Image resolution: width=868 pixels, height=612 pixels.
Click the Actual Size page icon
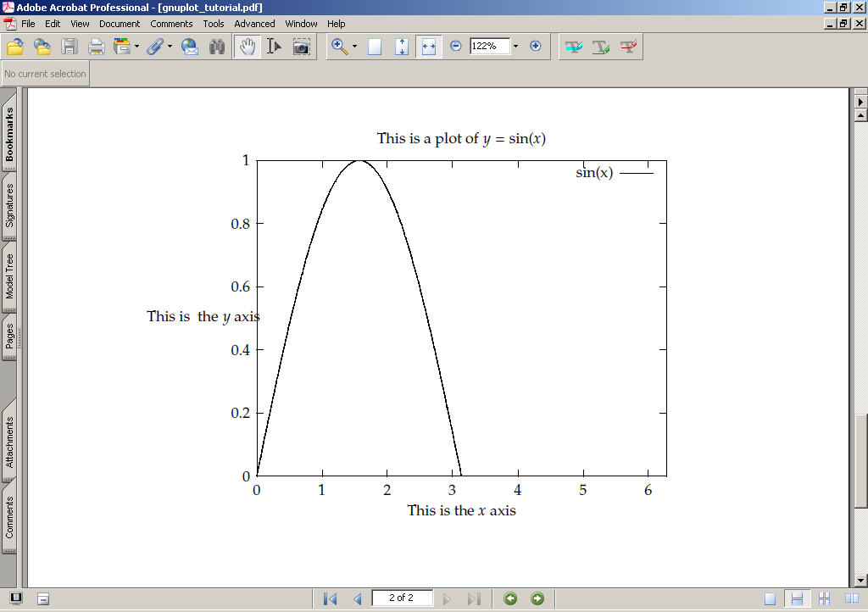coord(375,47)
